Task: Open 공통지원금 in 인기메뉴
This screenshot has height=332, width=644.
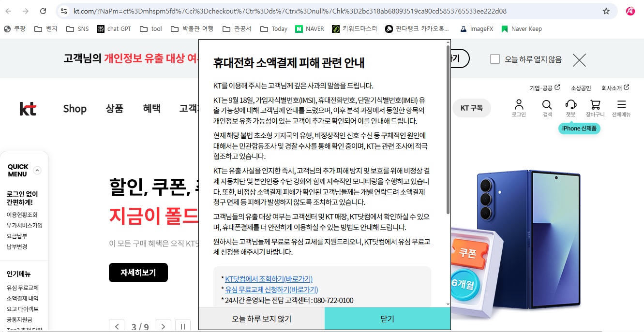Action: [19, 319]
